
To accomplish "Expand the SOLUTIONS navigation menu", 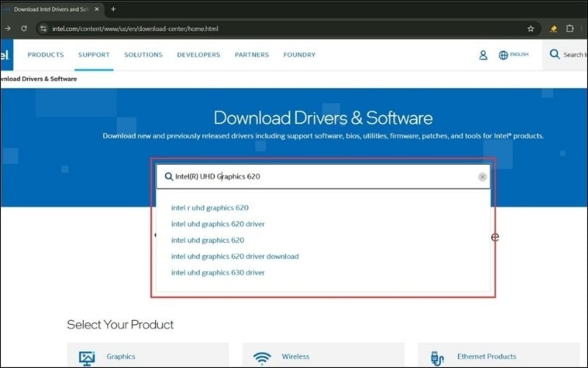I will click(143, 54).
